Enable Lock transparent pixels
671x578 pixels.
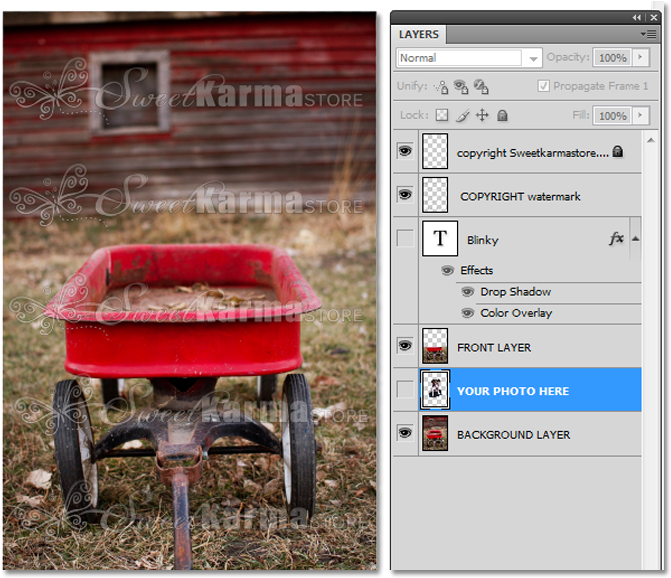[442, 115]
